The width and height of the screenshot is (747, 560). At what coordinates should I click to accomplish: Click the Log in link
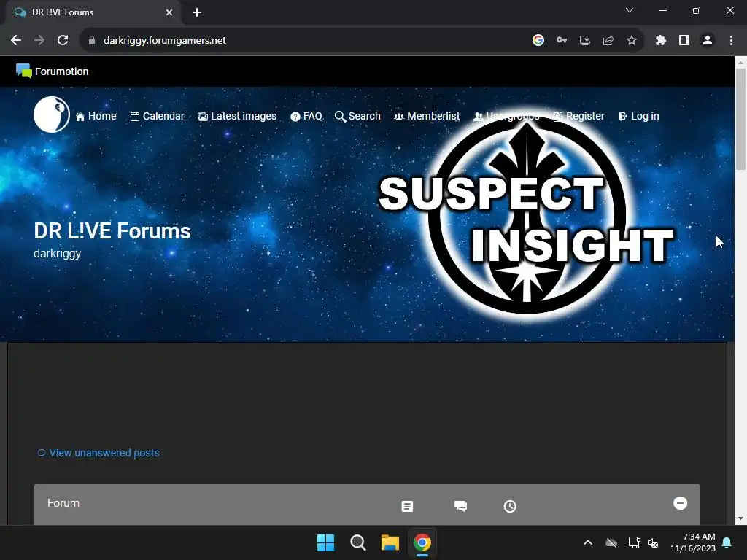[x=638, y=116]
